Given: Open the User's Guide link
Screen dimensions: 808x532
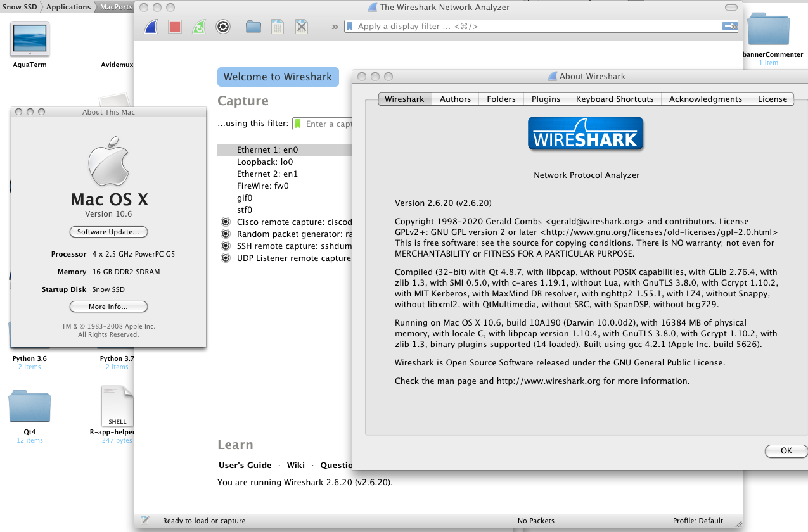Looking at the screenshot, I should point(245,465).
